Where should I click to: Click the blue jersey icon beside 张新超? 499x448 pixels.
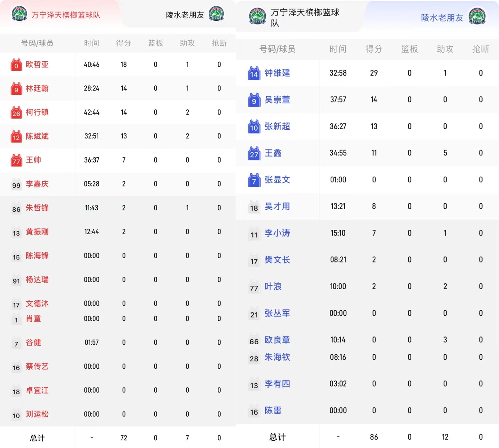(254, 127)
